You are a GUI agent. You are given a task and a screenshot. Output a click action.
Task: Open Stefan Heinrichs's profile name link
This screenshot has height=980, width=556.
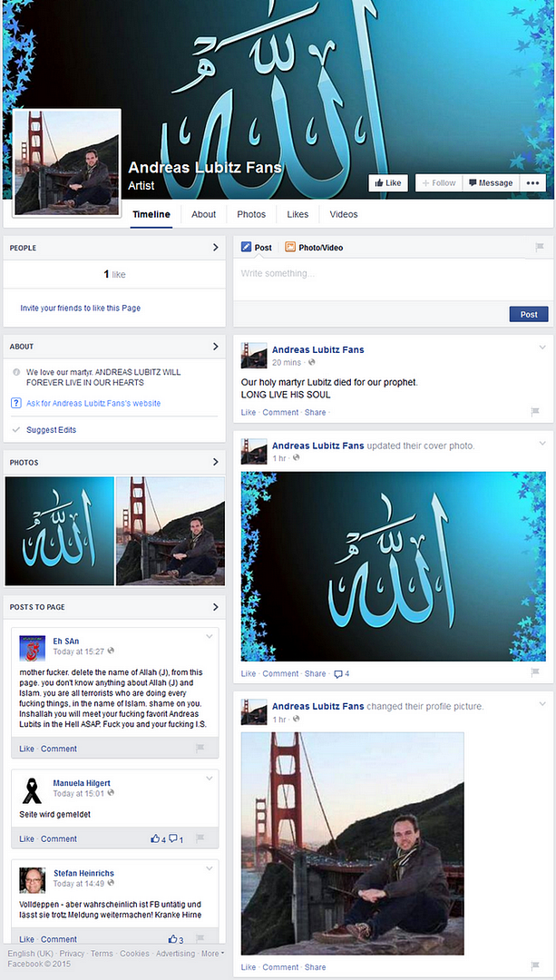(83, 873)
